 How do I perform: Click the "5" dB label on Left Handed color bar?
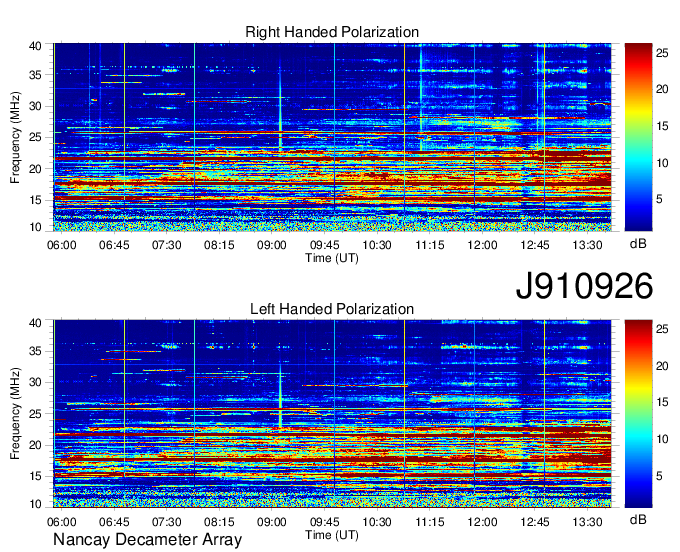tap(659, 476)
